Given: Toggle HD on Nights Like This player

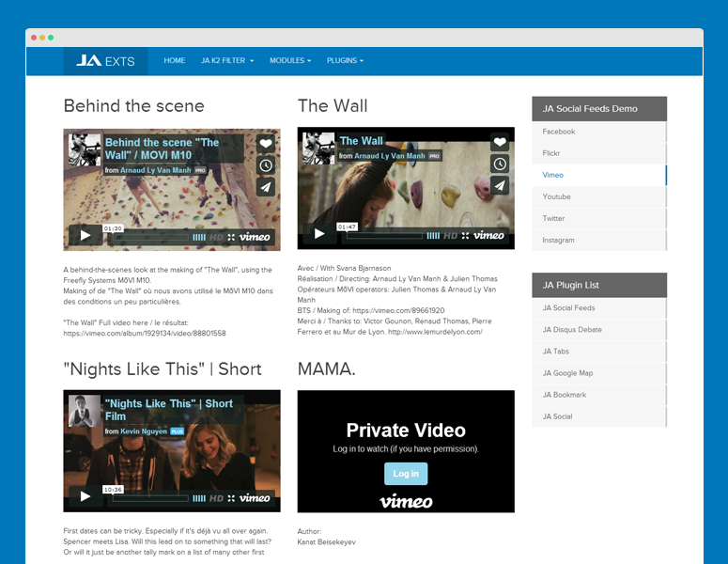Looking at the screenshot, I should (x=216, y=498).
